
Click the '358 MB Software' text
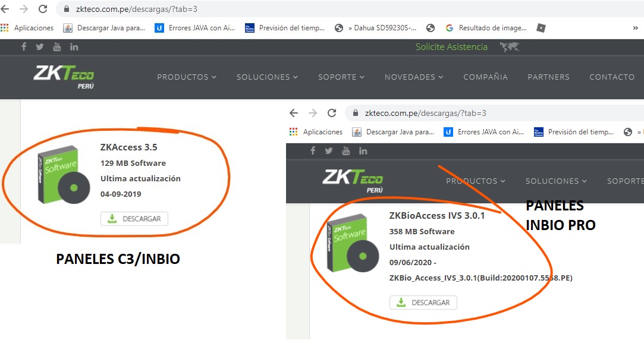pos(422,231)
